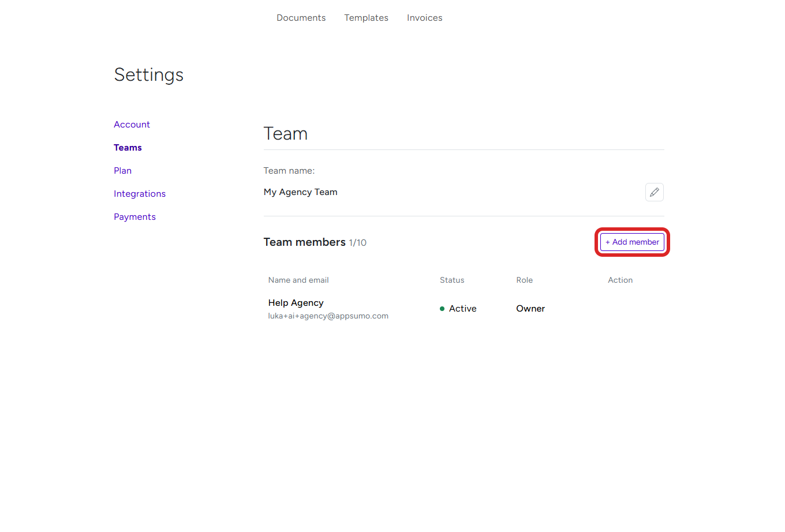Image resolution: width=785 pixels, height=532 pixels.
Task: Select the Team section title
Action: pyautogui.click(x=285, y=133)
